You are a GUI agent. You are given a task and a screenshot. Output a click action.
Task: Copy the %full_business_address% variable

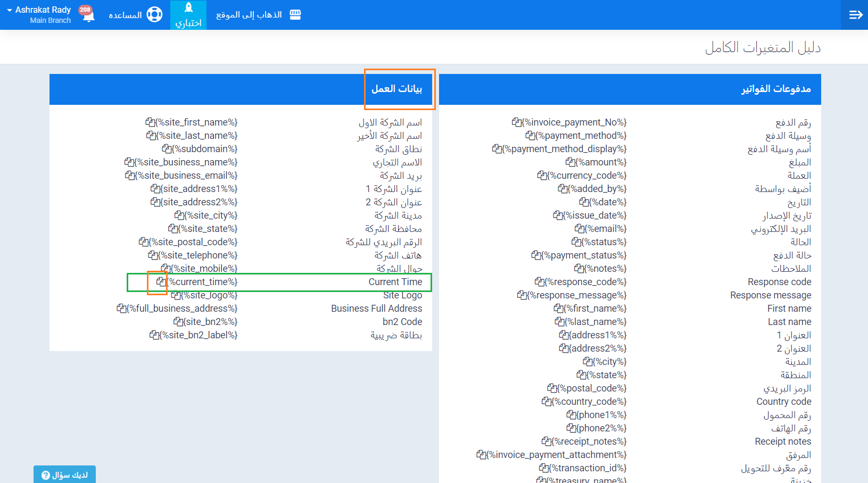[121, 309]
